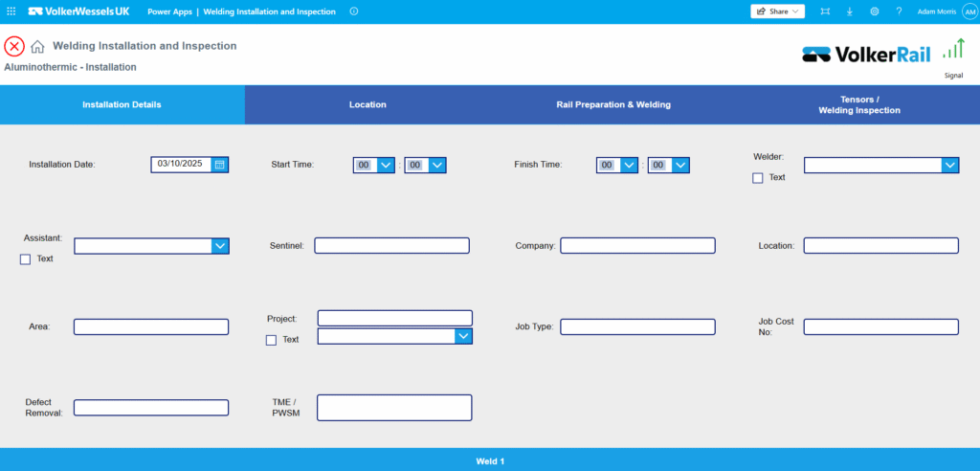Image resolution: width=980 pixels, height=471 pixels.
Task: Expand the Welder dropdown
Action: click(949, 166)
